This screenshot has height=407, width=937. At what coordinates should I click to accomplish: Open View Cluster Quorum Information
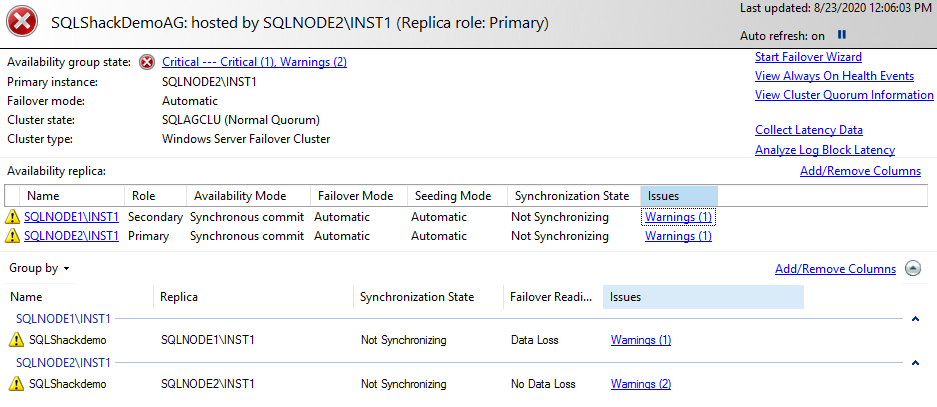point(844,95)
